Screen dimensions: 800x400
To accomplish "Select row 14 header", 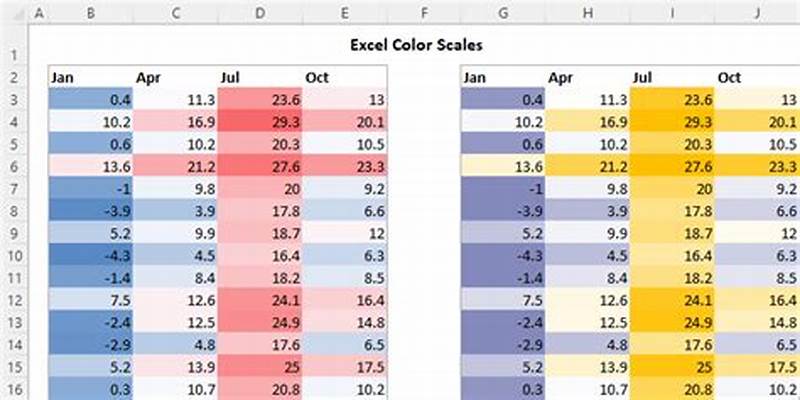I will 14,345.
